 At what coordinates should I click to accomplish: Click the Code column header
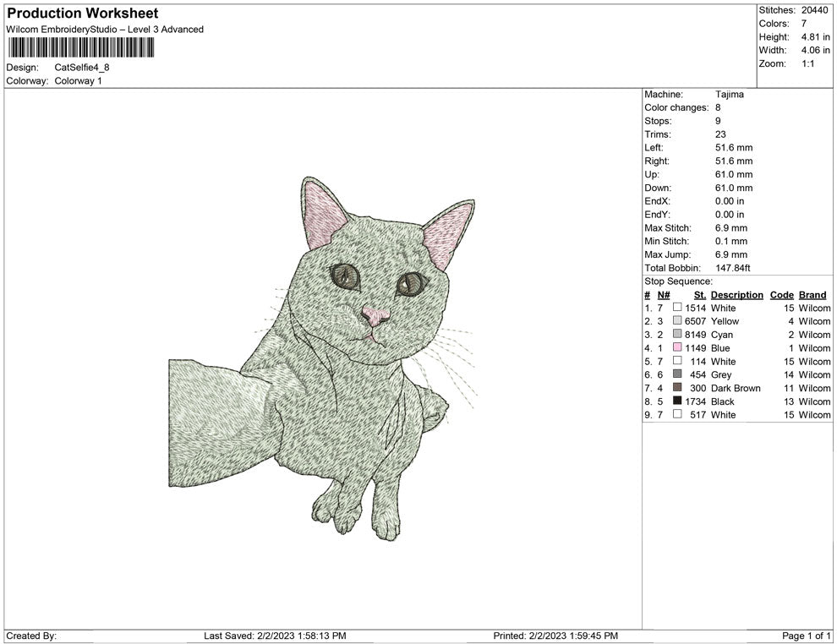pos(781,295)
